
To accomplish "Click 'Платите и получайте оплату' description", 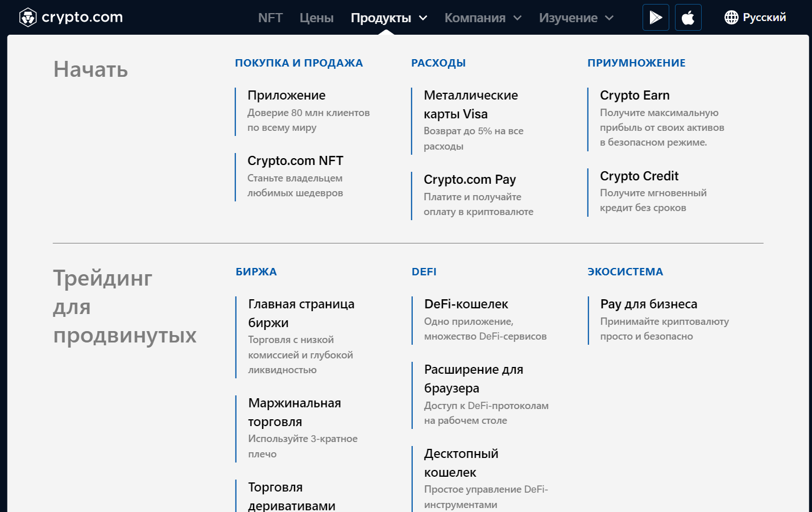I will coord(478,204).
